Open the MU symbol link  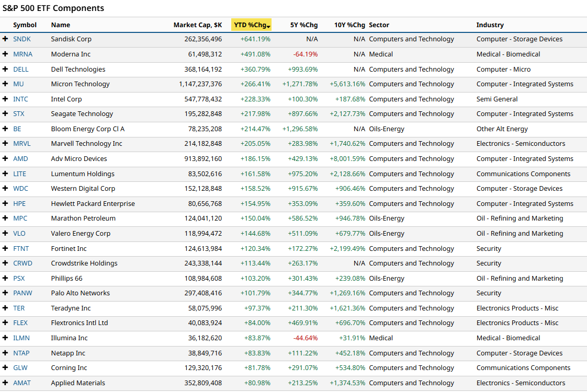point(18,84)
